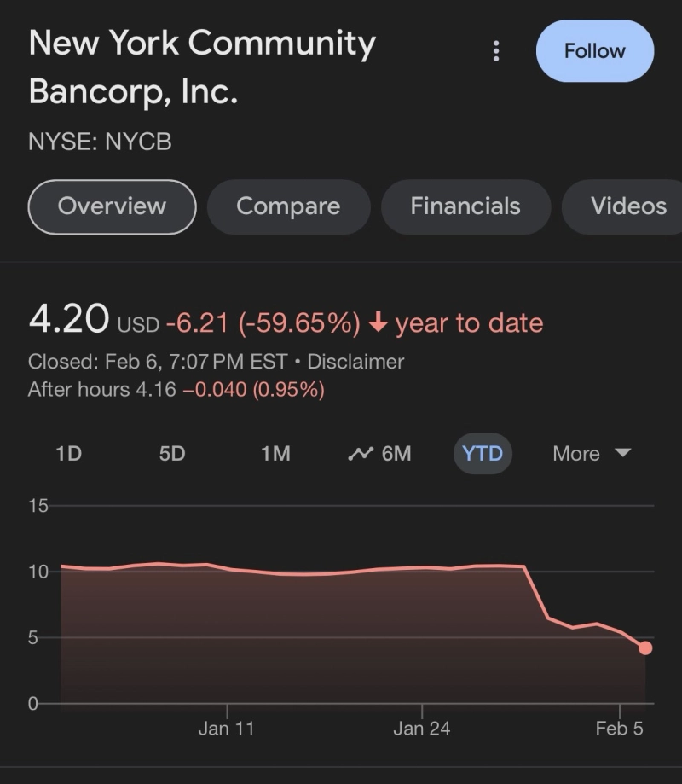
Task: Open the Disclaimer link
Action: 355,362
